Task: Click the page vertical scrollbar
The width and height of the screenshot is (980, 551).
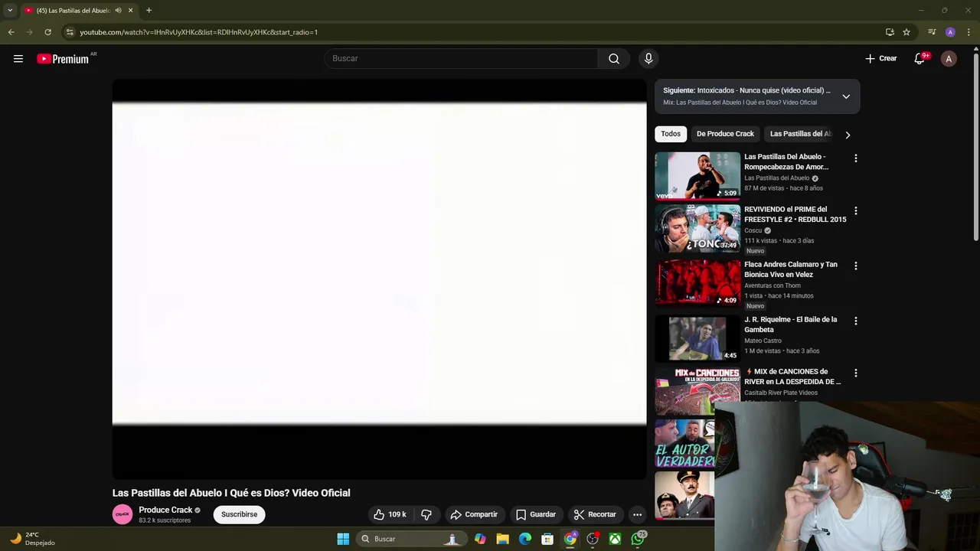Action: click(x=975, y=145)
